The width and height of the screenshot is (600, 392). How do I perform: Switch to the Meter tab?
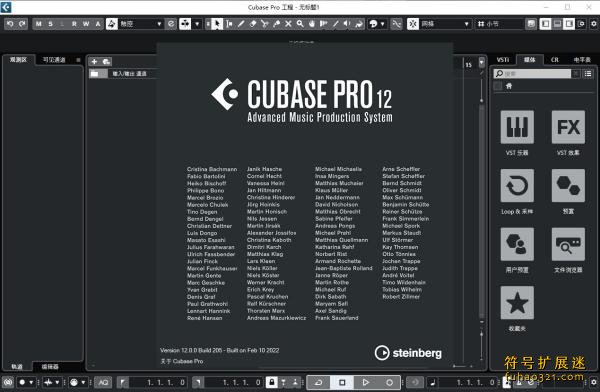pyautogui.click(x=582, y=60)
